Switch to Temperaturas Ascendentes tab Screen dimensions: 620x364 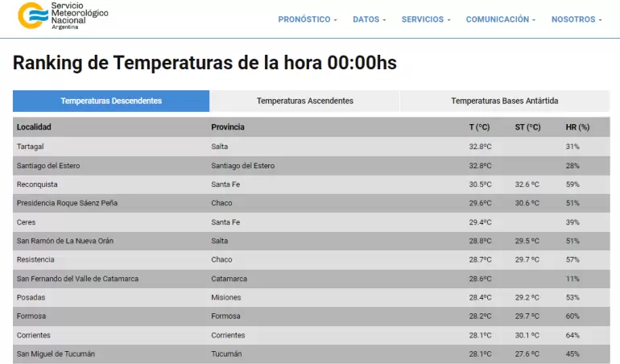click(305, 101)
